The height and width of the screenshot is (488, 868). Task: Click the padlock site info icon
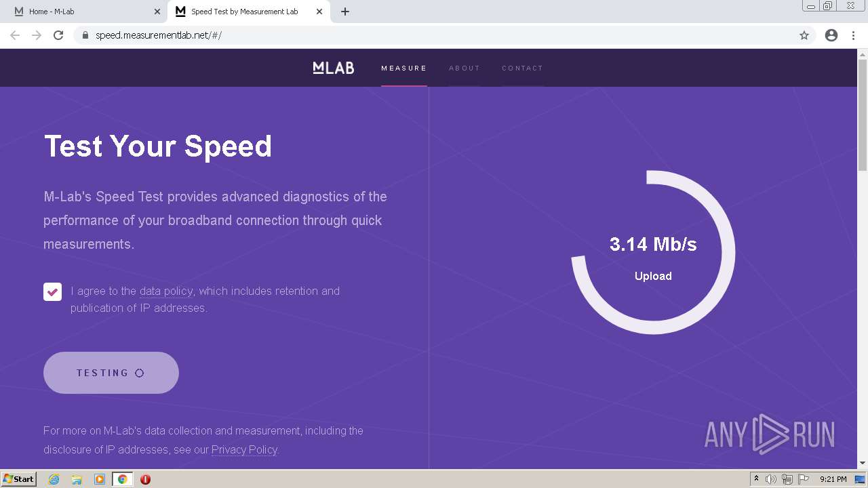click(85, 35)
